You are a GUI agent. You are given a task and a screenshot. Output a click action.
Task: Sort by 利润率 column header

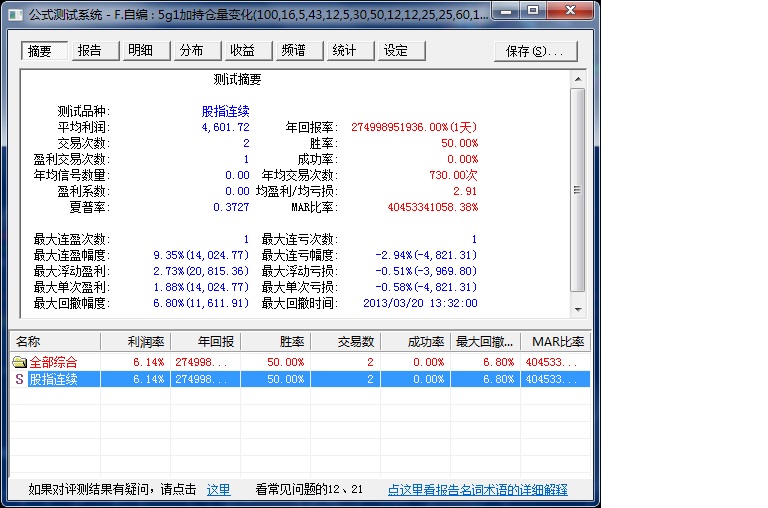[136, 343]
